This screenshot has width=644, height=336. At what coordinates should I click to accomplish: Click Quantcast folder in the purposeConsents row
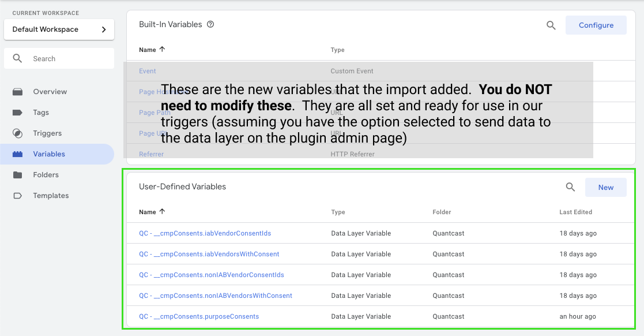449,316
